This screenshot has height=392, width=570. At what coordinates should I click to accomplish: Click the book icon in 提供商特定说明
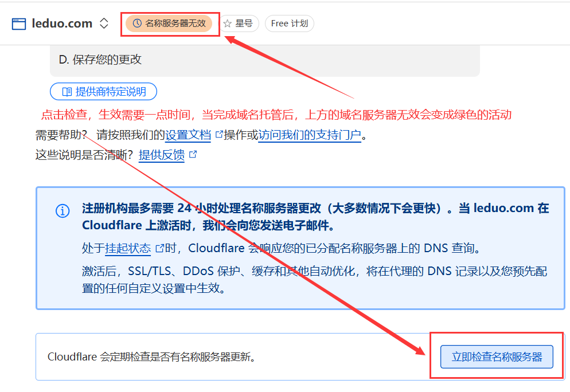[x=67, y=92]
